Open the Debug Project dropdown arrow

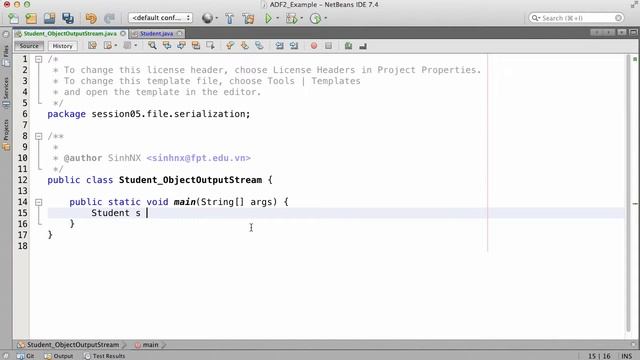(302, 18)
